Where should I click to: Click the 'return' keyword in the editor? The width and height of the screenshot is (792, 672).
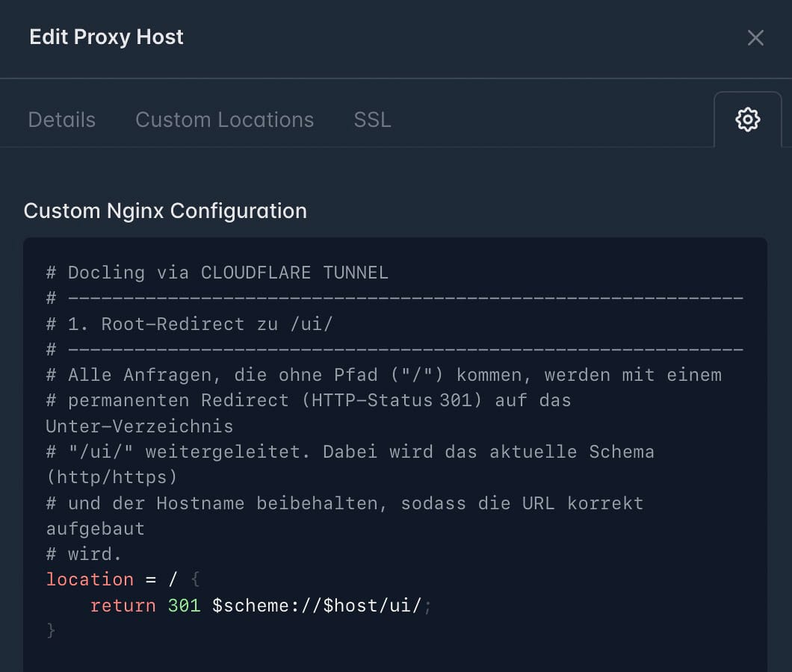pos(123,605)
